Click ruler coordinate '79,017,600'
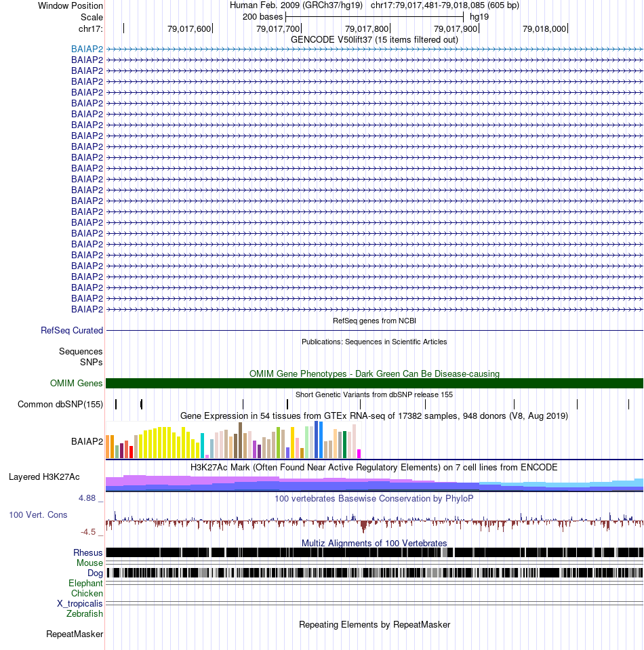Viewport: 644px width, 650px height. [x=189, y=29]
